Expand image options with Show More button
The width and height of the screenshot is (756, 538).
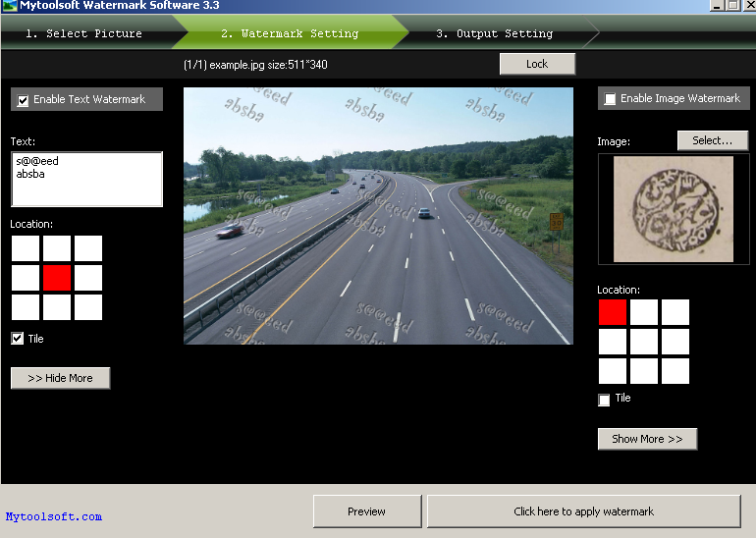coord(647,439)
